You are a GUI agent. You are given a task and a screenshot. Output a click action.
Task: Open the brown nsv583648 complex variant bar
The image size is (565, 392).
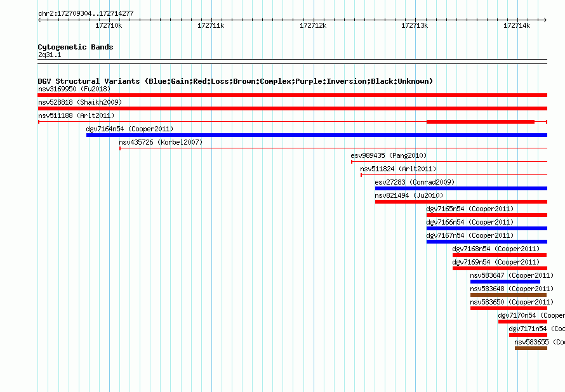(508, 295)
